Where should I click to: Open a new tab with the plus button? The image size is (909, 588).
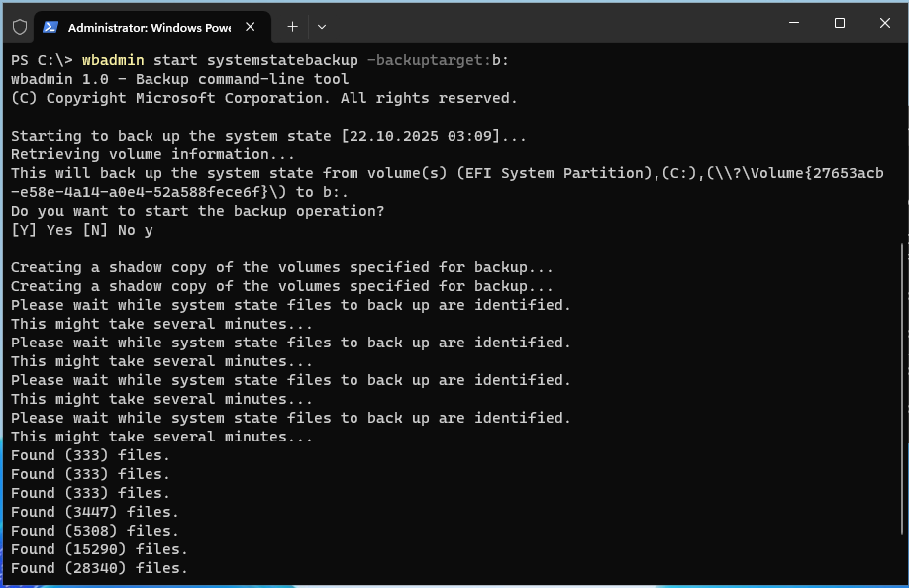(292, 27)
